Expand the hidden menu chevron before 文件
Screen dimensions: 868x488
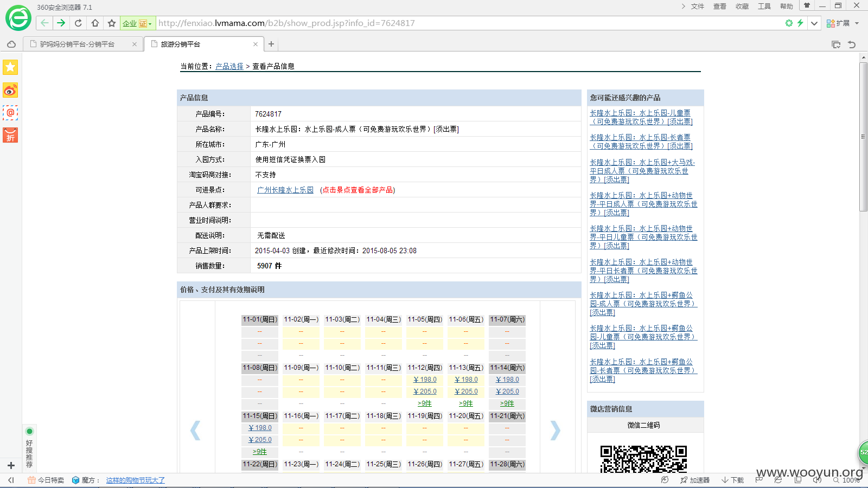[x=683, y=6]
